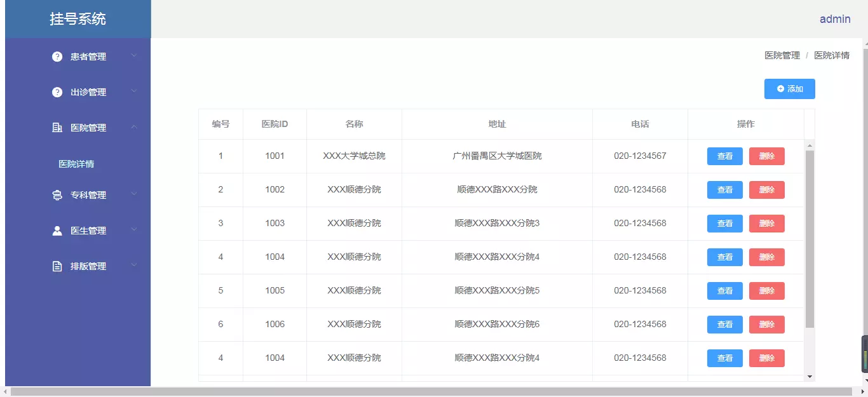Screen dimensions: 868x397
Task: Click the hospital ID cell 1002
Action: [x=275, y=189]
